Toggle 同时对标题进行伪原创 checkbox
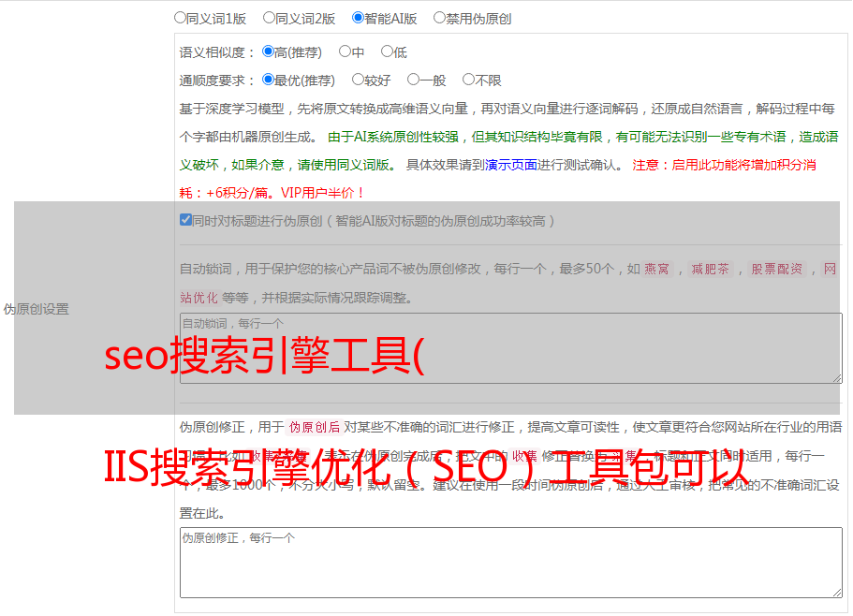This screenshot has height=616, width=853. [185, 220]
